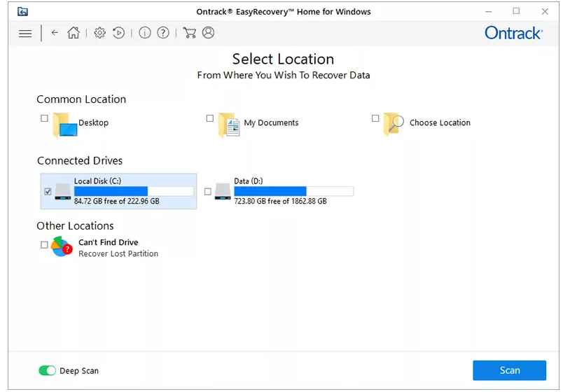Select the 'Desktop' label

click(93, 122)
